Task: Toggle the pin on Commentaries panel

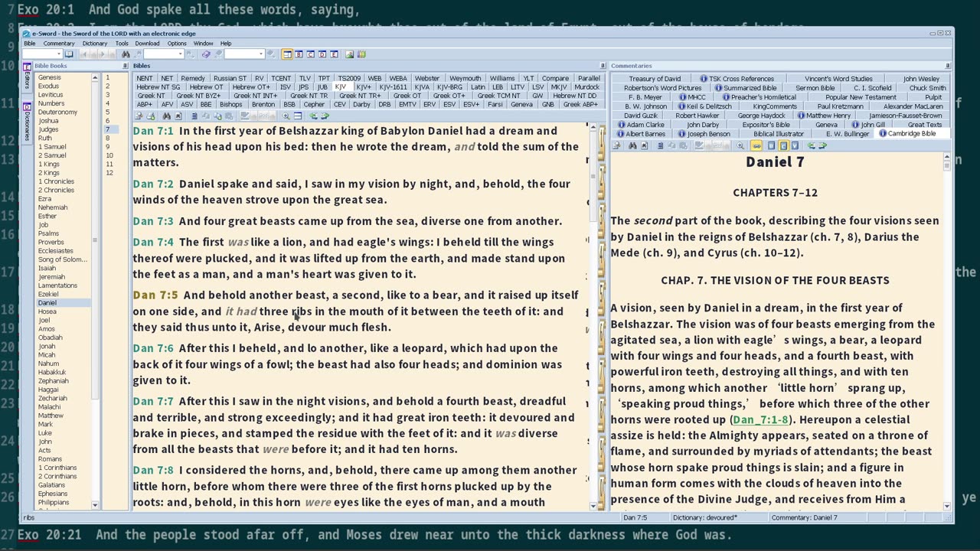Action: 948,66
